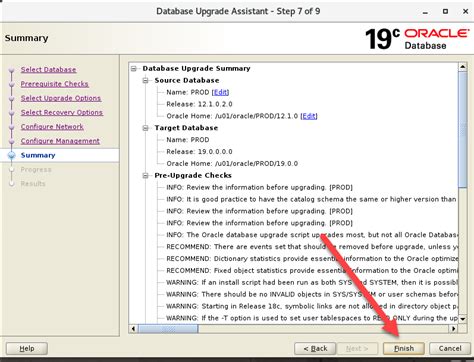
Task: Click the Cancel button
Action: pyautogui.click(x=450, y=349)
